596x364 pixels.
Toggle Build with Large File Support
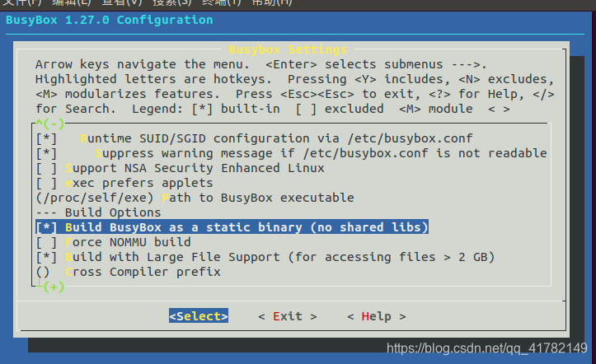pos(46,257)
